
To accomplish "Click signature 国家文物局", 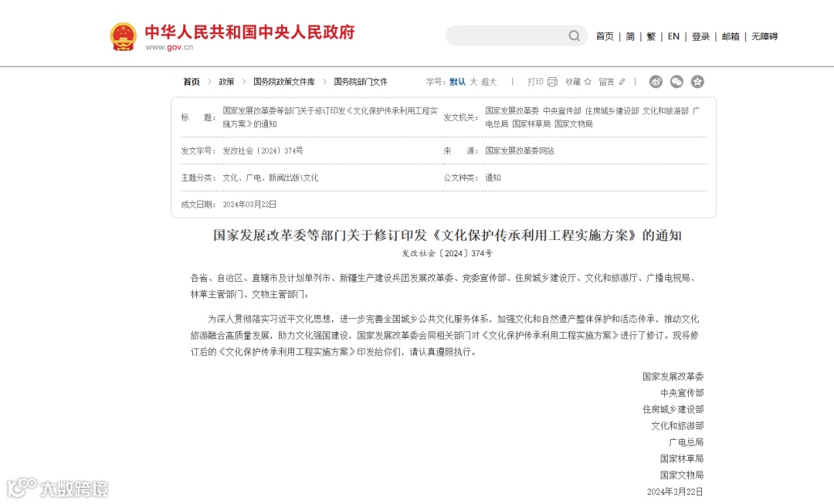I will 682,475.
